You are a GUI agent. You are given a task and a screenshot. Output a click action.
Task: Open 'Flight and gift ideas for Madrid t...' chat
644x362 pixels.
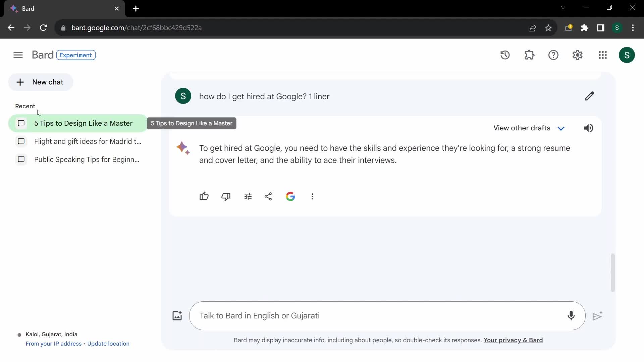[88, 141]
